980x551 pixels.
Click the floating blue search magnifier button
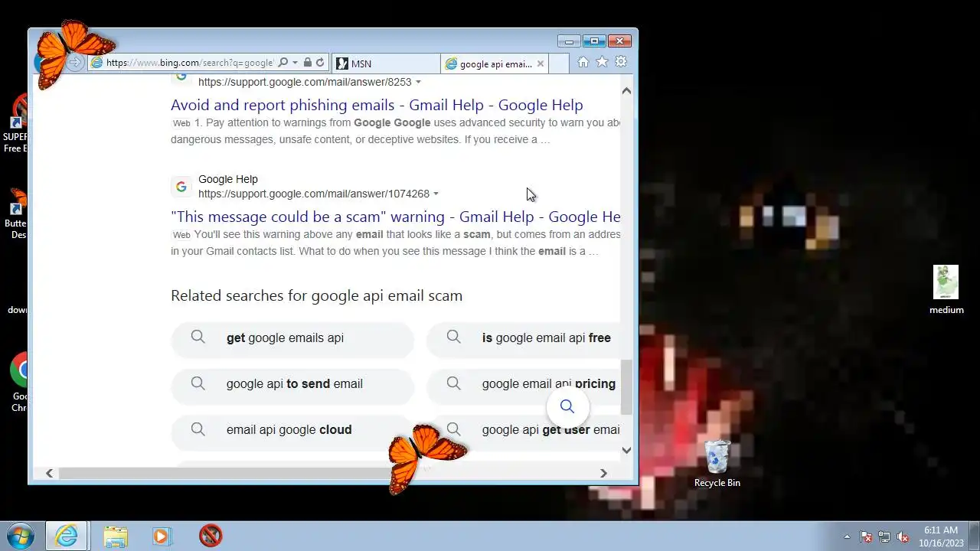pos(567,406)
